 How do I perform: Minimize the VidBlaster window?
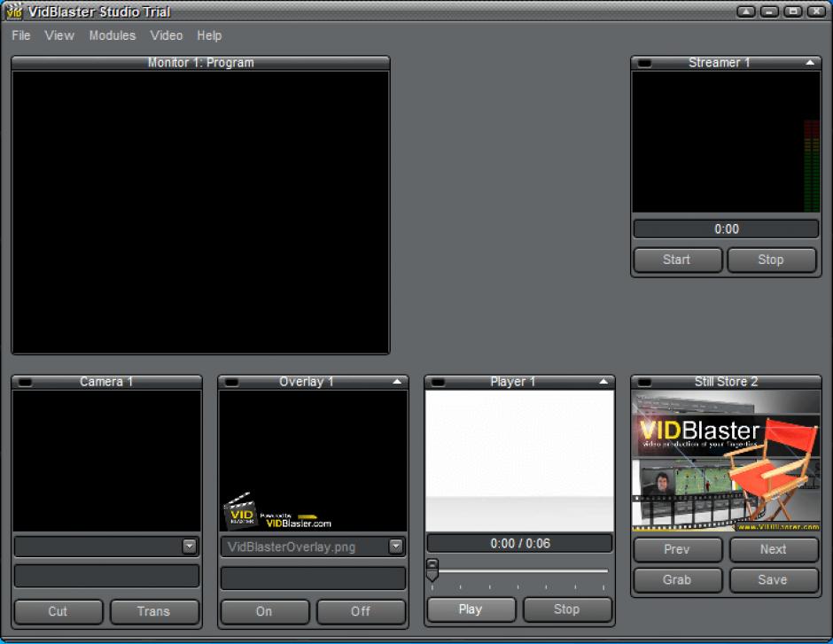tap(769, 12)
